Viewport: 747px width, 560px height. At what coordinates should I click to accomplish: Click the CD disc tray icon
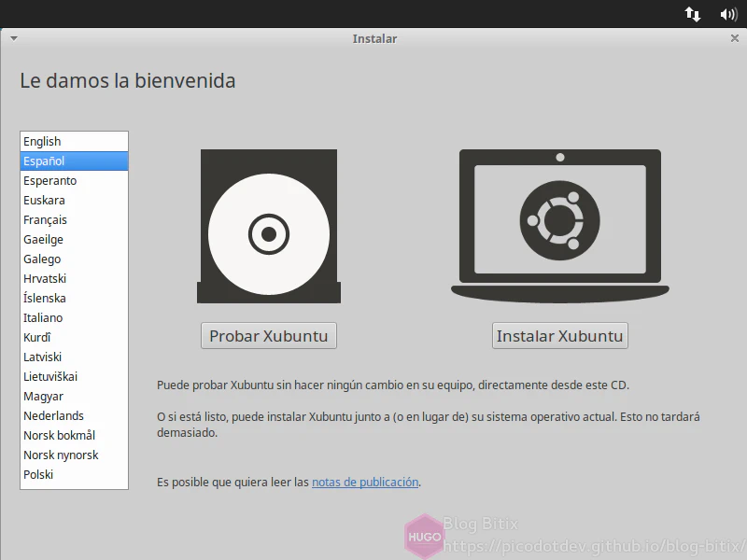pos(269,227)
